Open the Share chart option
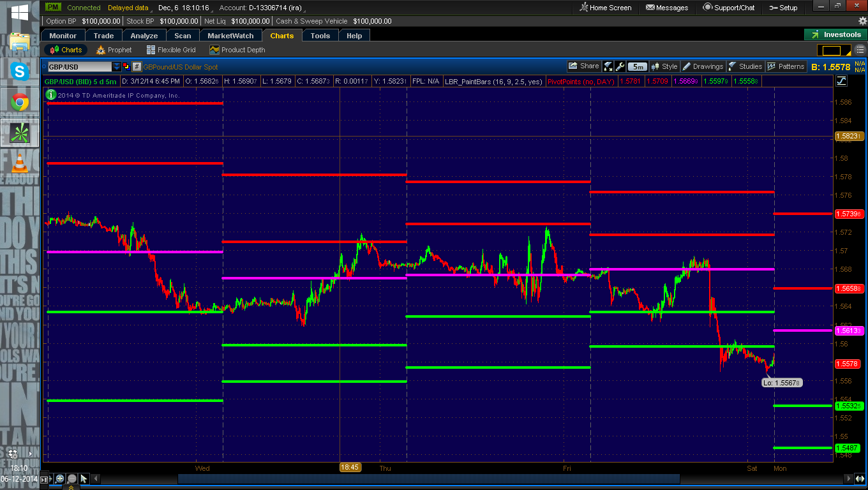 click(584, 66)
